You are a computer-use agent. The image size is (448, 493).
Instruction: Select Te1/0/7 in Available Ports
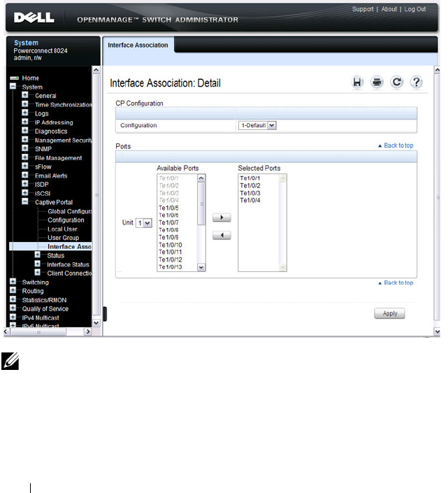point(168,222)
